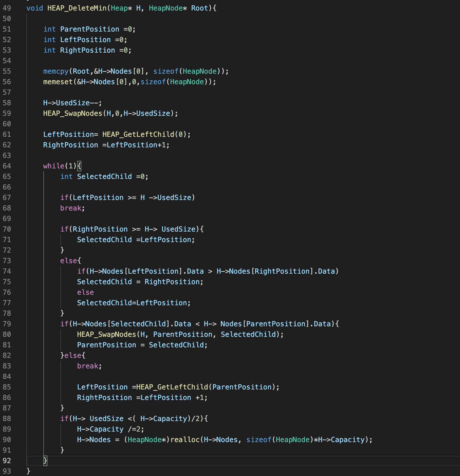Image resolution: width=460 pixels, height=476 pixels.
Task: Click HEAP_GetLeftChild(ParentPosition) on line 85
Action: 206,387
